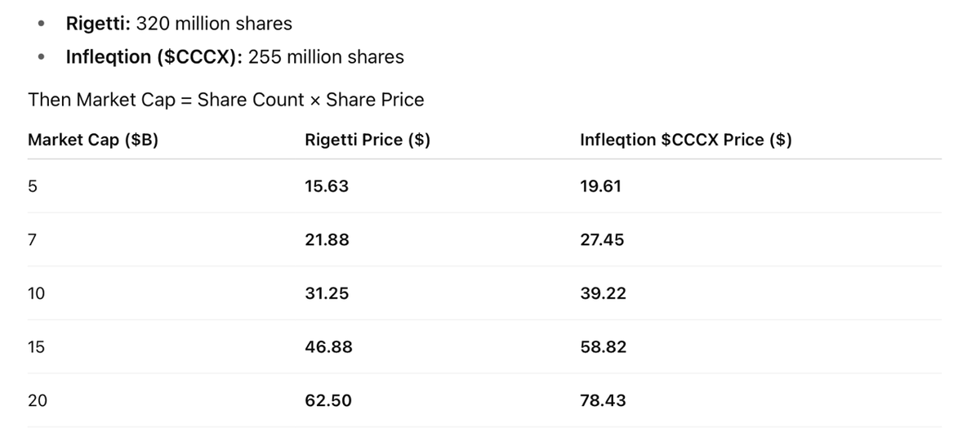Click the 19.61 Inflection price cell
The width and height of the screenshot is (980, 442).
pyautogui.click(x=600, y=186)
